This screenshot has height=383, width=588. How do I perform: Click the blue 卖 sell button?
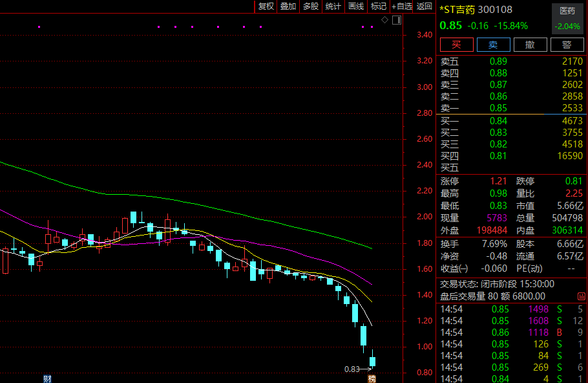point(493,45)
